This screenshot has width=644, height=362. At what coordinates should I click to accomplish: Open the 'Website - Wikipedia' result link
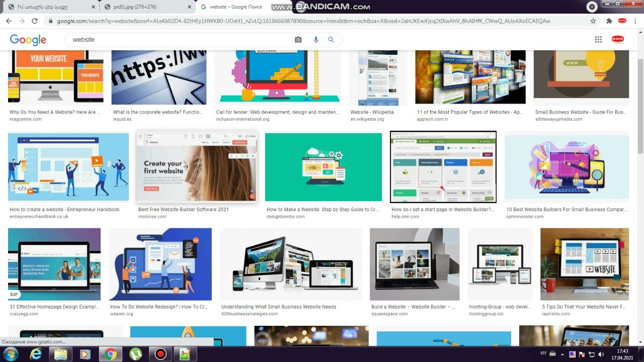coord(372,112)
